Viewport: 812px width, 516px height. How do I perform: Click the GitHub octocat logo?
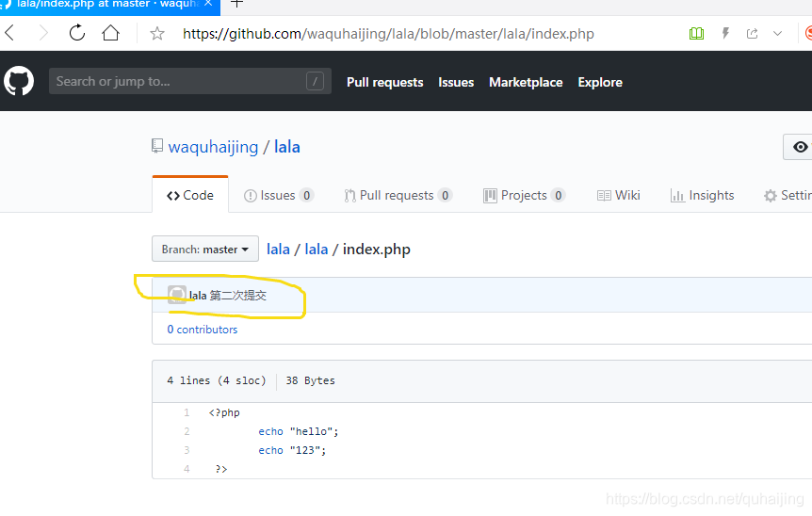tap(19, 81)
